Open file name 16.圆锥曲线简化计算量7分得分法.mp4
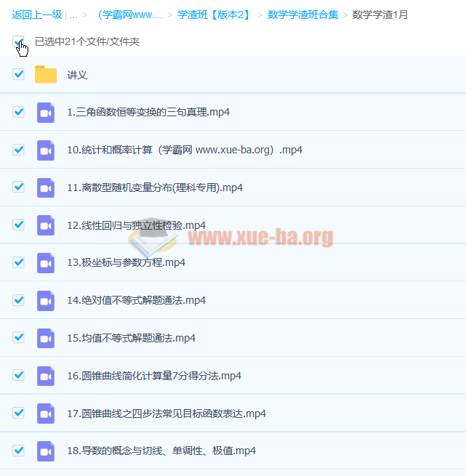This screenshot has height=476, width=466. click(154, 376)
